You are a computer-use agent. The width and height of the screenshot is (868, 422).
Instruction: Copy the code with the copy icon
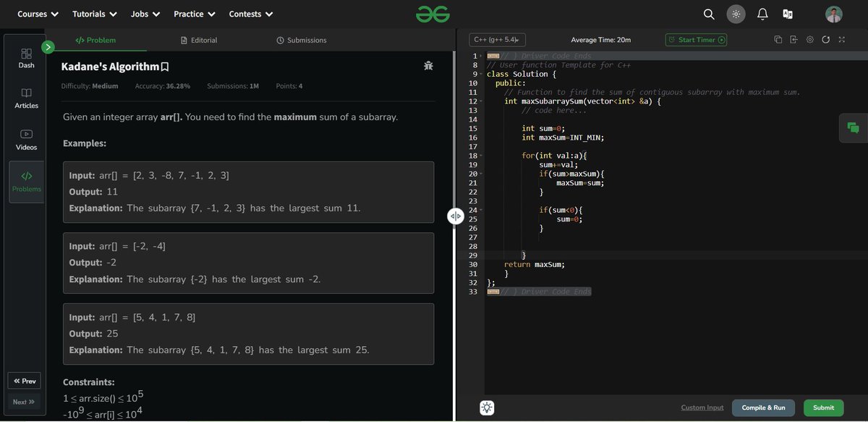coord(778,40)
